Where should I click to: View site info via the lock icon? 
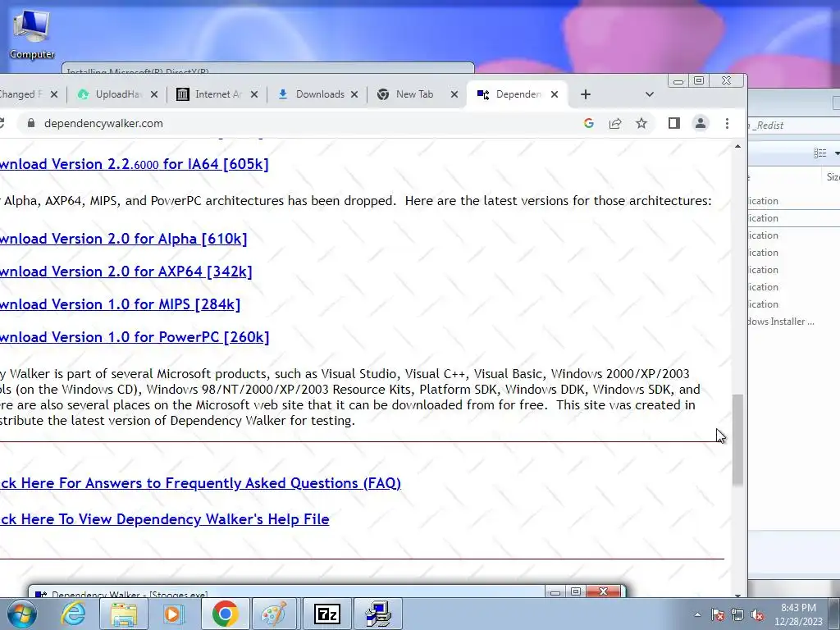[x=31, y=123]
